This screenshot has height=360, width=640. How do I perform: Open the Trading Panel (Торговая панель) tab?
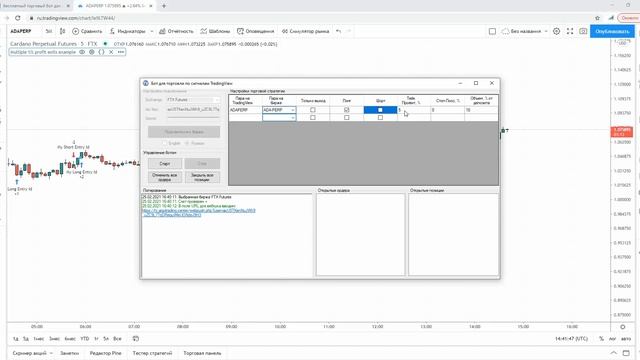(202, 353)
